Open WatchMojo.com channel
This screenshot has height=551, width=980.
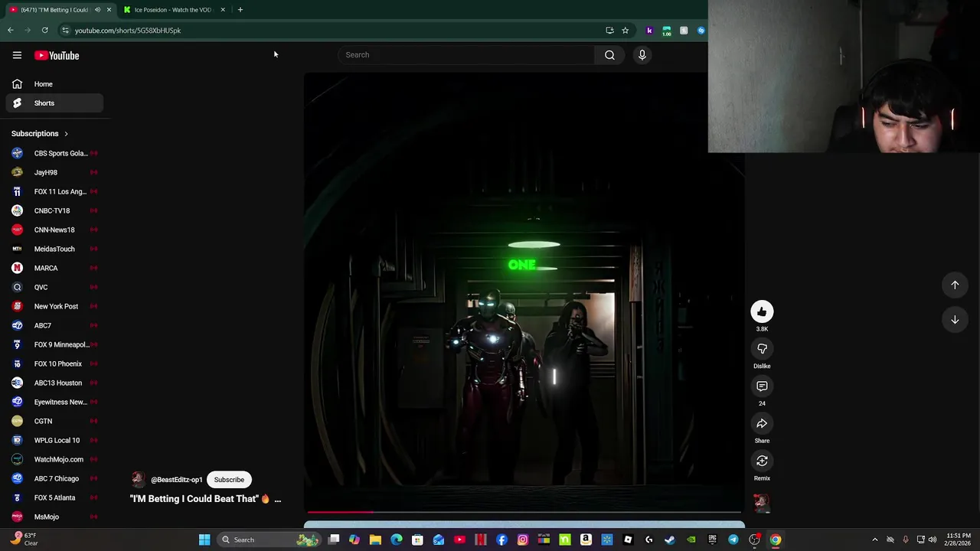pyautogui.click(x=54, y=459)
